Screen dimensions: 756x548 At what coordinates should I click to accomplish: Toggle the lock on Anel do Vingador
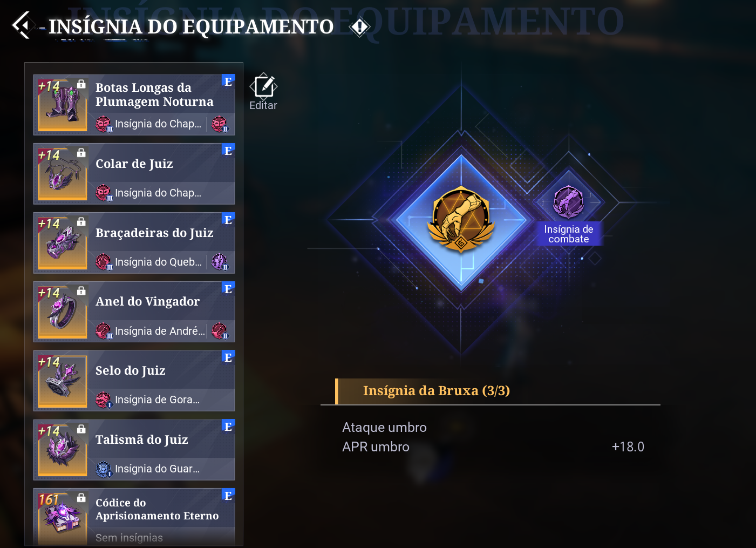click(x=81, y=290)
